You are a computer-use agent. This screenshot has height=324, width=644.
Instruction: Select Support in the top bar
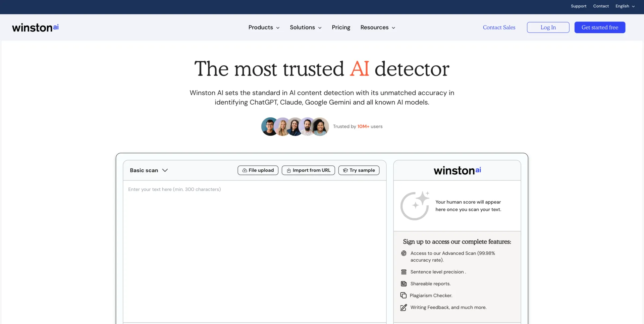pos(578,6)
